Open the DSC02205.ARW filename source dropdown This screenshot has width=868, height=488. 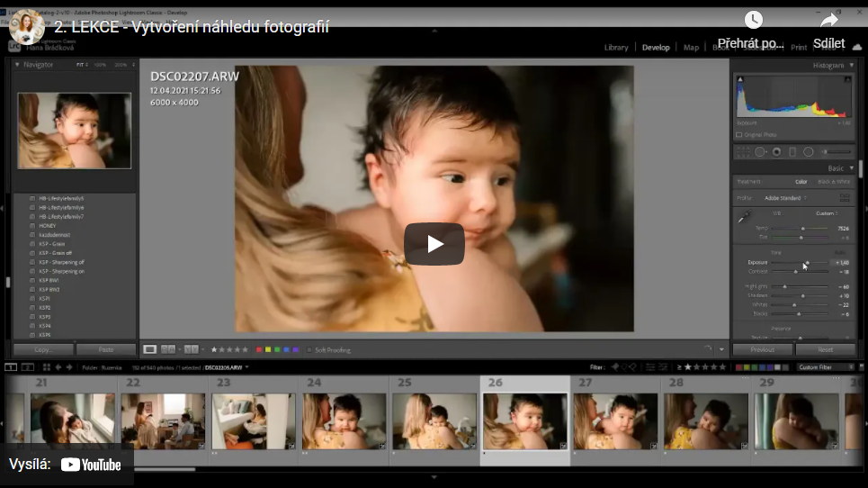point(227,367)
